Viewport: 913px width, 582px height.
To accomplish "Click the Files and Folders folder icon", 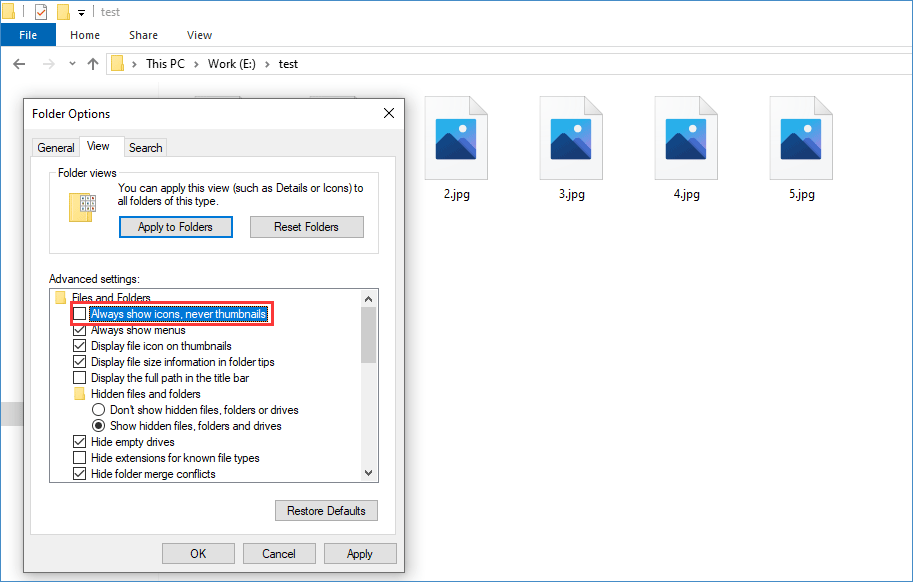I will 60,297.
